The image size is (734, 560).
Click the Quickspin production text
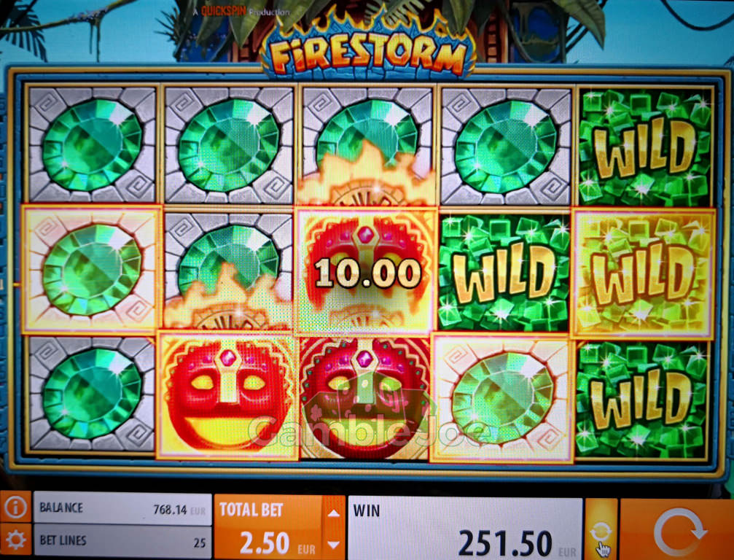click(241, 11)
